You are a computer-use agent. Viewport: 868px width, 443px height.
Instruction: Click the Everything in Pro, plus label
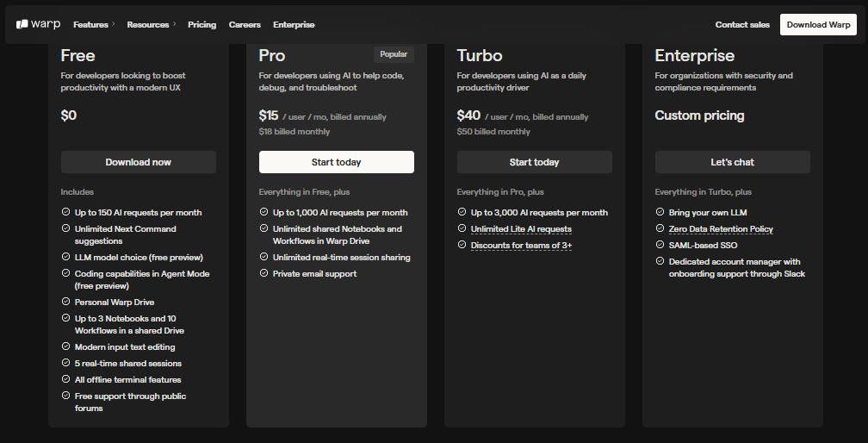coord(500,192)
